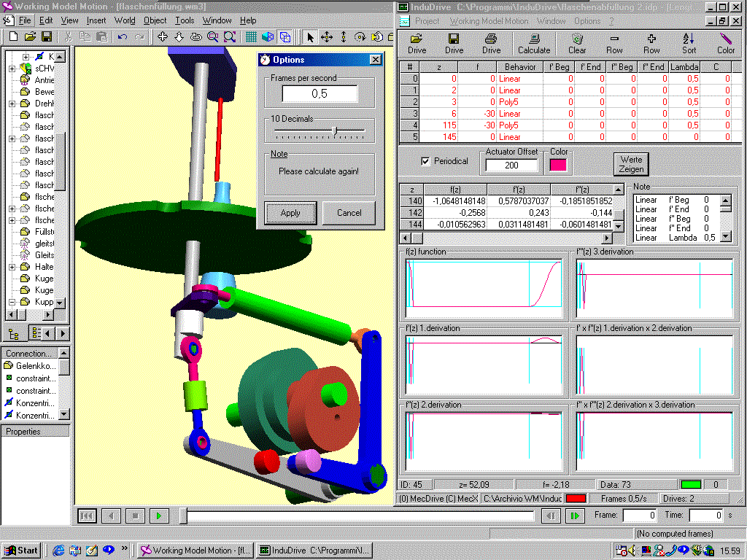The width and height of the screenshot is (747, 560).
Task: Open a drive file in InduDrive toolbar
Action: [417, 44]
